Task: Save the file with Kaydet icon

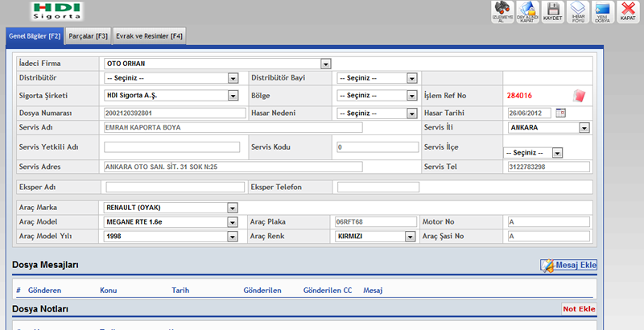Action: (x=552, y=12)
